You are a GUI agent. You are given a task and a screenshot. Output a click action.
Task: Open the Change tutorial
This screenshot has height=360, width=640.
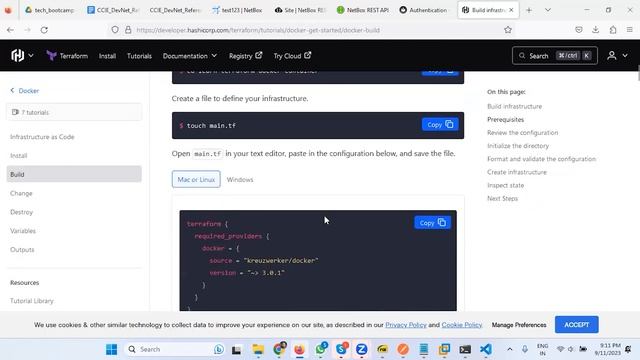[21, 193]
